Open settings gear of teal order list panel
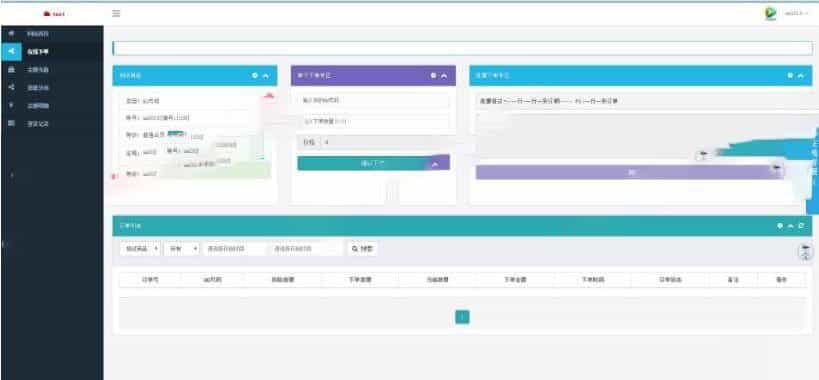This screenshot has width=819, height=380. (780, 226)
